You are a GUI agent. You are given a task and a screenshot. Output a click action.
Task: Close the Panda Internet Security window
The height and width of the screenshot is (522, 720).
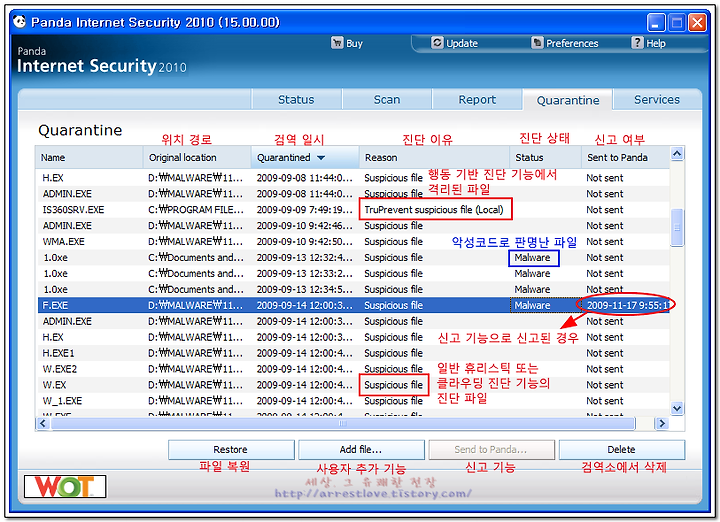(x=697, y=22)
